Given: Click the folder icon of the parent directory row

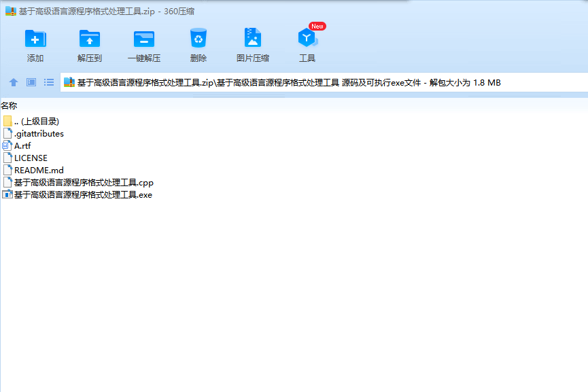Looking at the screenshot, I should [7, 121].
